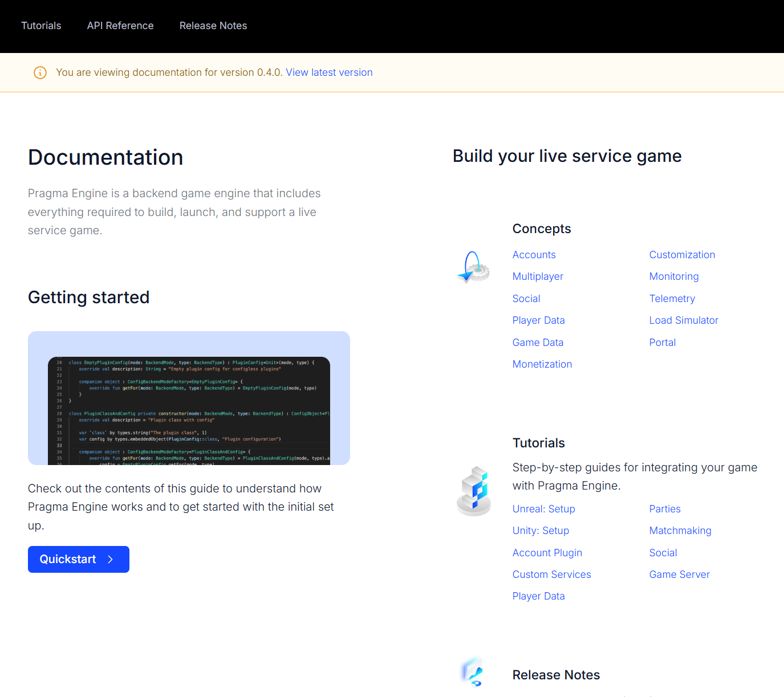The image size is (784, 697).
Task: Follow the View latest version link
Action: pyautogui.click(x=329, y=72)
